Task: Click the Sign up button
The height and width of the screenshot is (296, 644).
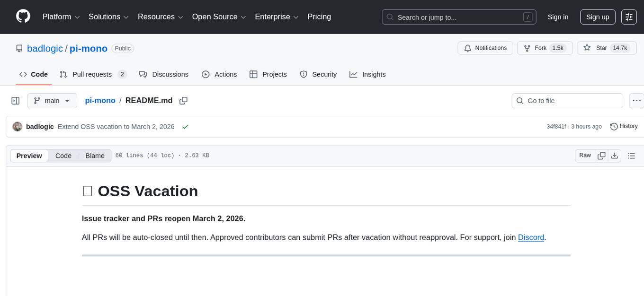Action: [x=598, y=17]
